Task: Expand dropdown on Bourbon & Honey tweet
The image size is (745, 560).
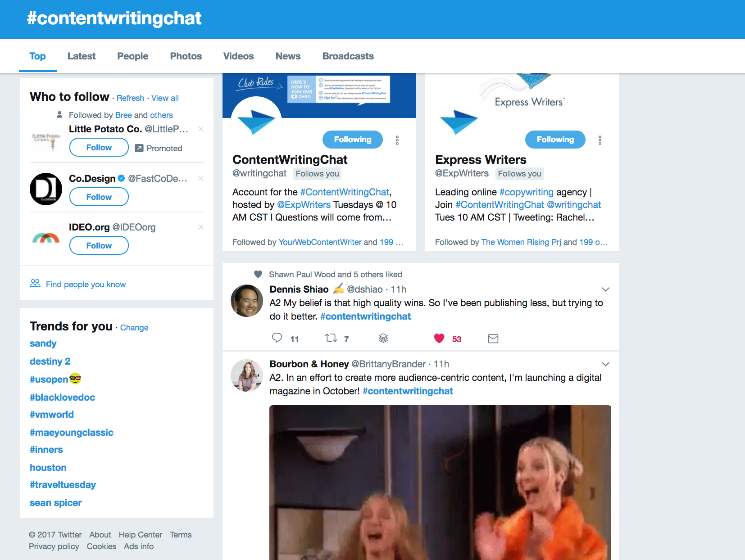Action: click(x=605, y=364)
